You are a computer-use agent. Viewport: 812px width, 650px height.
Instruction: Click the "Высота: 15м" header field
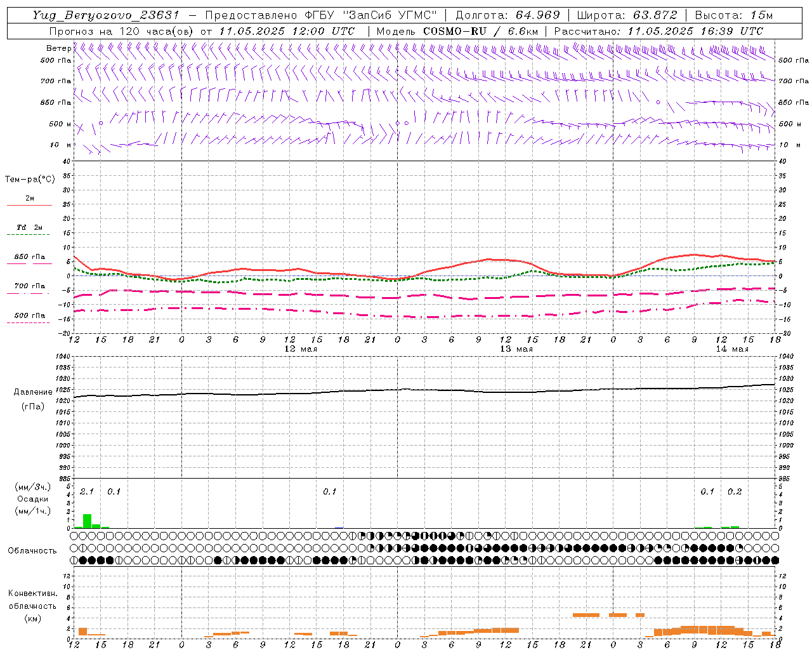[x=734, y=15]
